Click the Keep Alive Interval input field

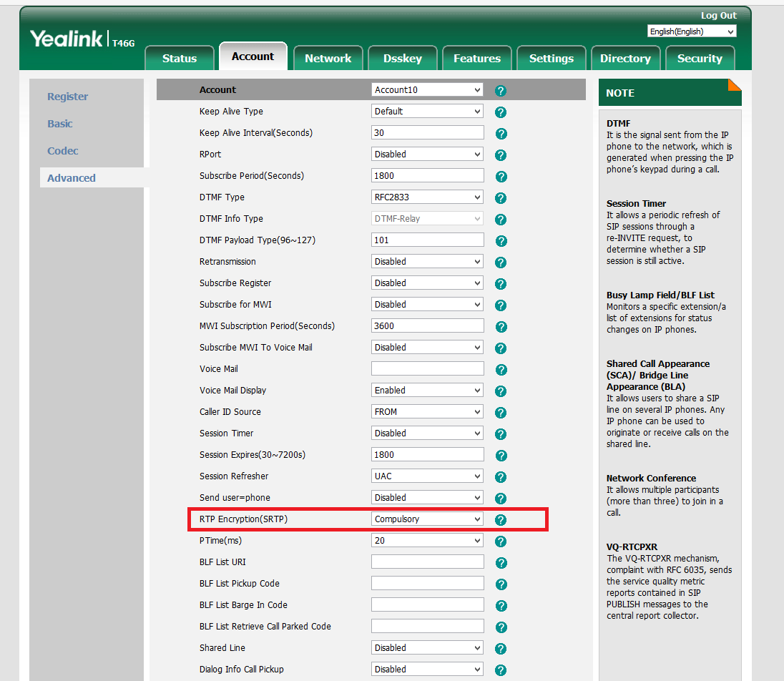(x=427, y=133)
